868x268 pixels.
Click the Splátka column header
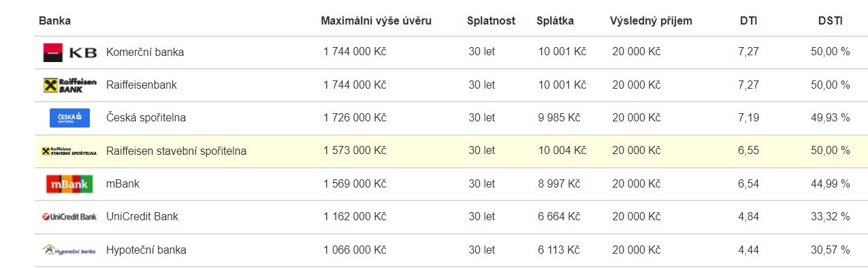(555, 20)
